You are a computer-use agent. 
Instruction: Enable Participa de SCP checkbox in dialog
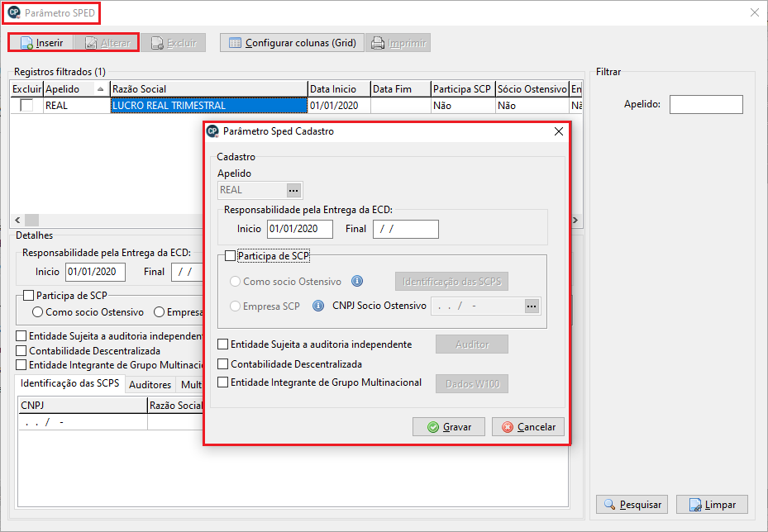coord(231,257)
